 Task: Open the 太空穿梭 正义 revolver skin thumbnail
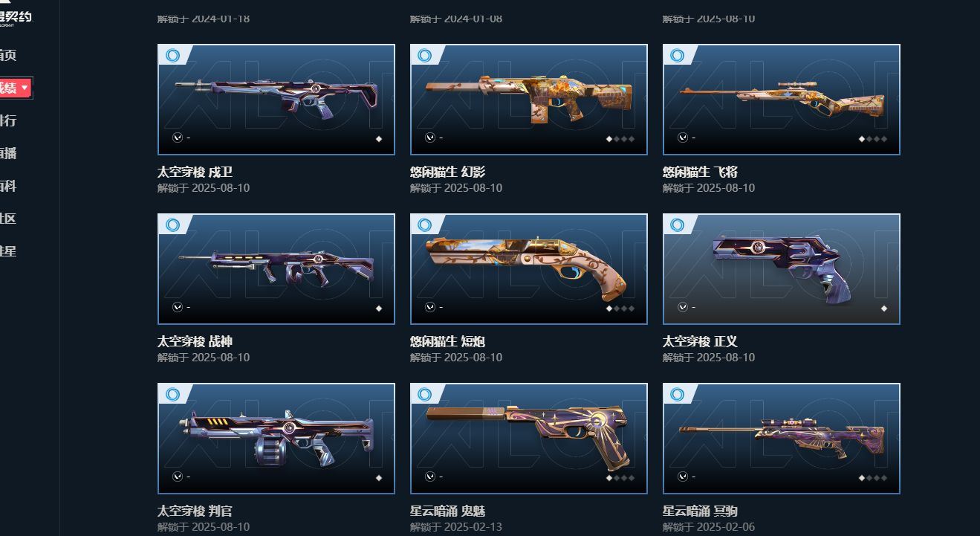pyautogui.click(x=781, y=269)
